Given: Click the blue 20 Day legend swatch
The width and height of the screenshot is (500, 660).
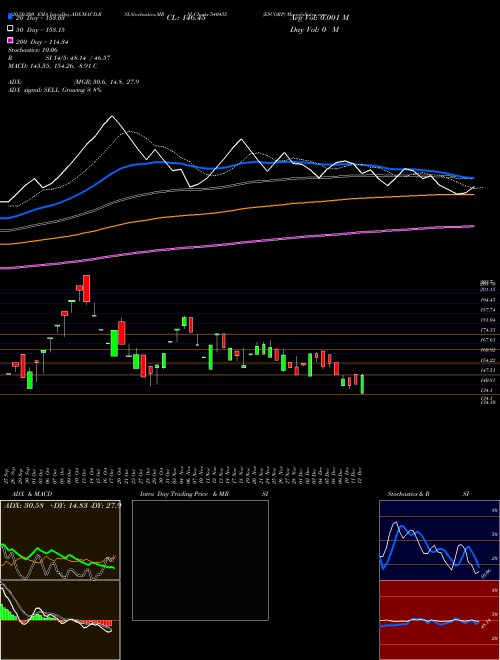Looking at the screenshot, I should click(11, 16).
